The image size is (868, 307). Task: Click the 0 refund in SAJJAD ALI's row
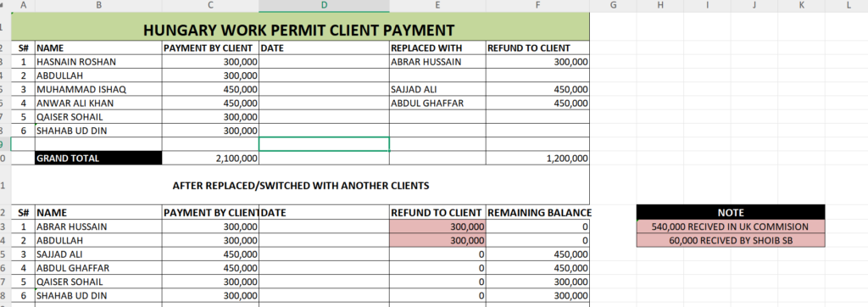click(x=437, y=254)
